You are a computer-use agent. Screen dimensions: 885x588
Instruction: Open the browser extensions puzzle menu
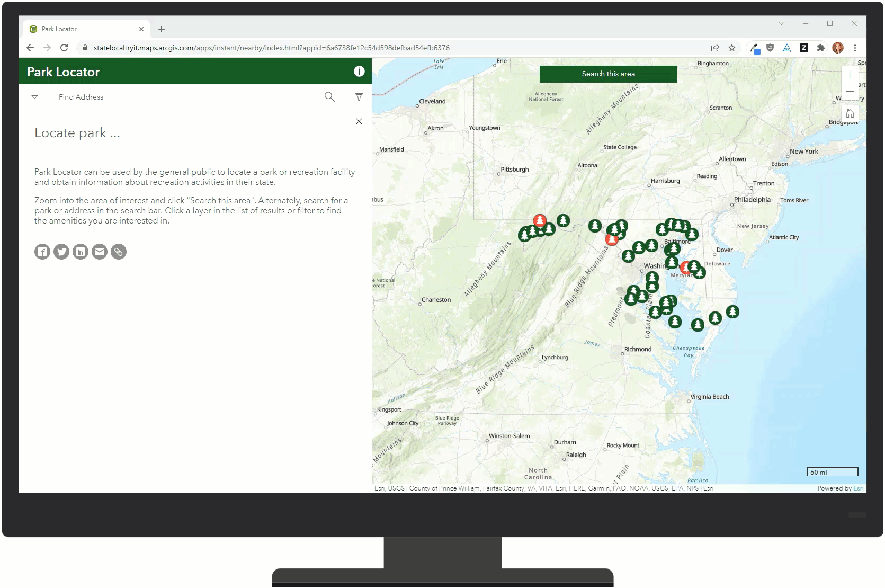coord(821,48)
